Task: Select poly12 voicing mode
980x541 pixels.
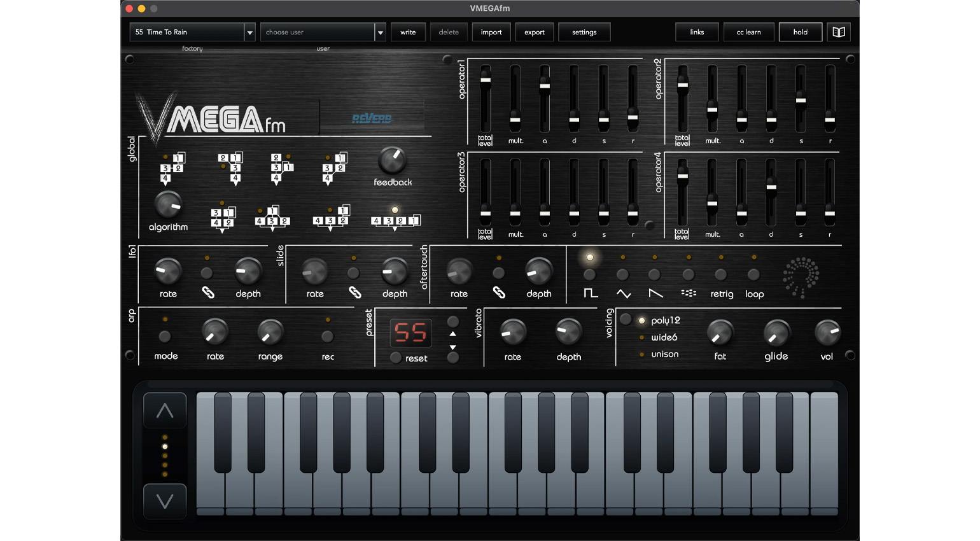Action: pyautogui.click(x=665, y=320)
